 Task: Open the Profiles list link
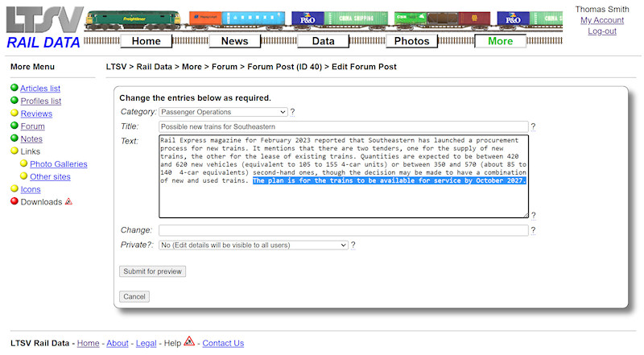(x=41, y=101)
